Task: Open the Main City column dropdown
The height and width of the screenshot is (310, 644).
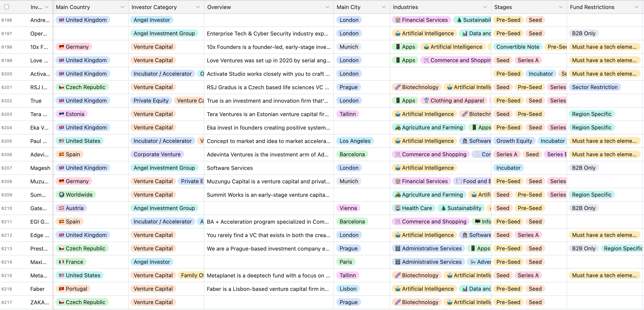Action: 384,7
